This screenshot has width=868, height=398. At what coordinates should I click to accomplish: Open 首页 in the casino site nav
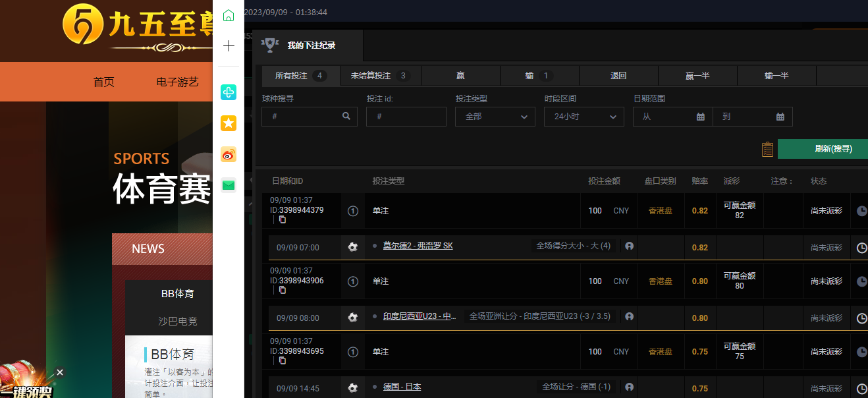coord(103,82)
